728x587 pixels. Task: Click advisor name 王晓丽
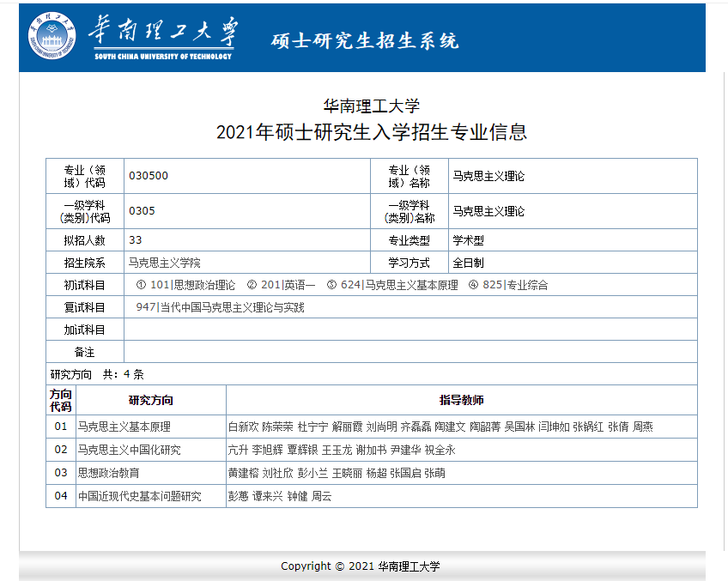348,474
